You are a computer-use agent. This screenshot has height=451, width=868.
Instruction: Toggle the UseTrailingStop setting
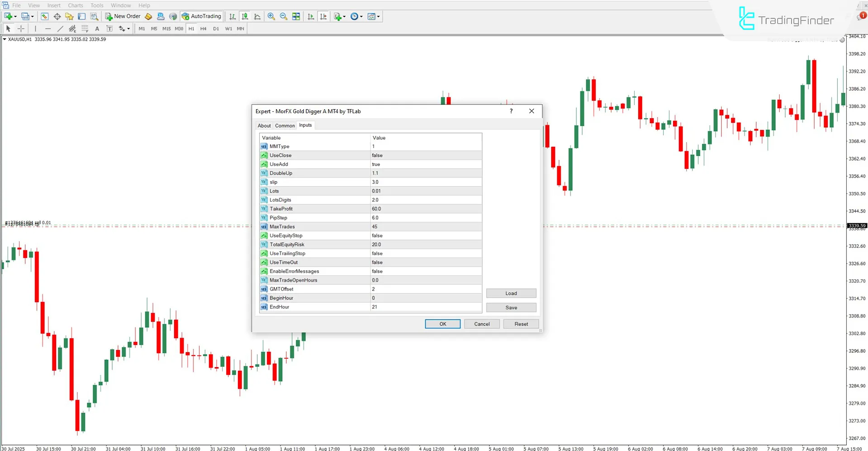(x=425, y=253)
